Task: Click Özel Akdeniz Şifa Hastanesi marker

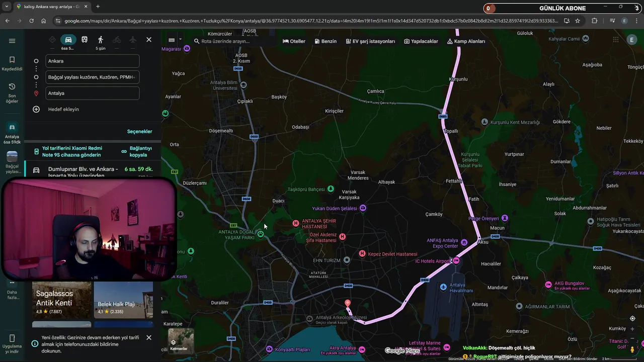Action: [342, 237]
